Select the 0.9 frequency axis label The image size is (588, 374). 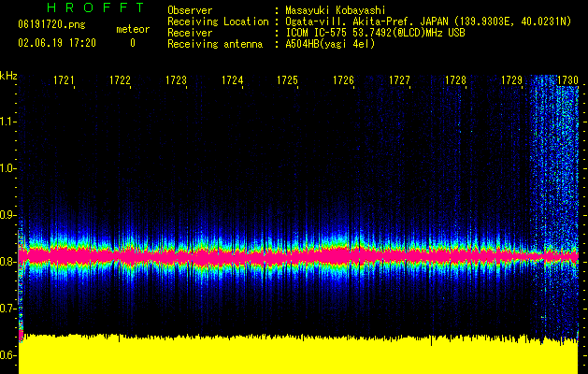pyautogui.click(x=8, y=215)
